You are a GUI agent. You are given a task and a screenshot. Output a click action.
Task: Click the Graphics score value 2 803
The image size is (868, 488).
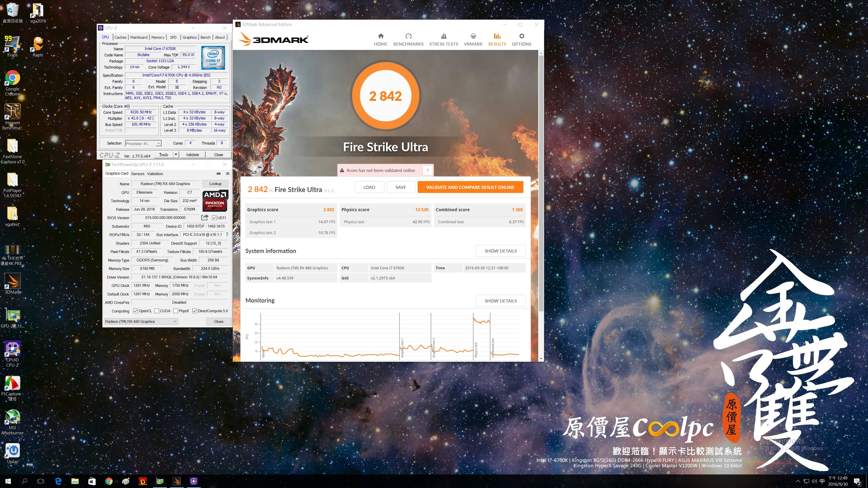(328, 210)
